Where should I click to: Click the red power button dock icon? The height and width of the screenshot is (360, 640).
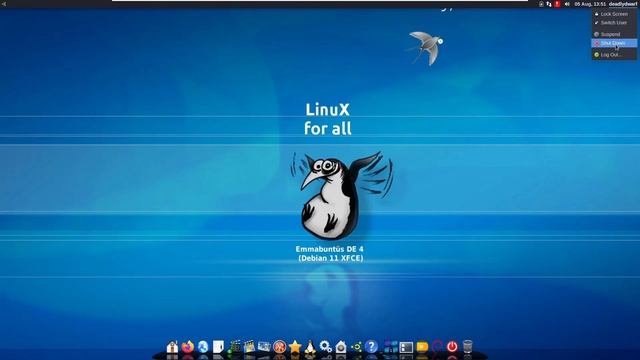pos(452,347)
